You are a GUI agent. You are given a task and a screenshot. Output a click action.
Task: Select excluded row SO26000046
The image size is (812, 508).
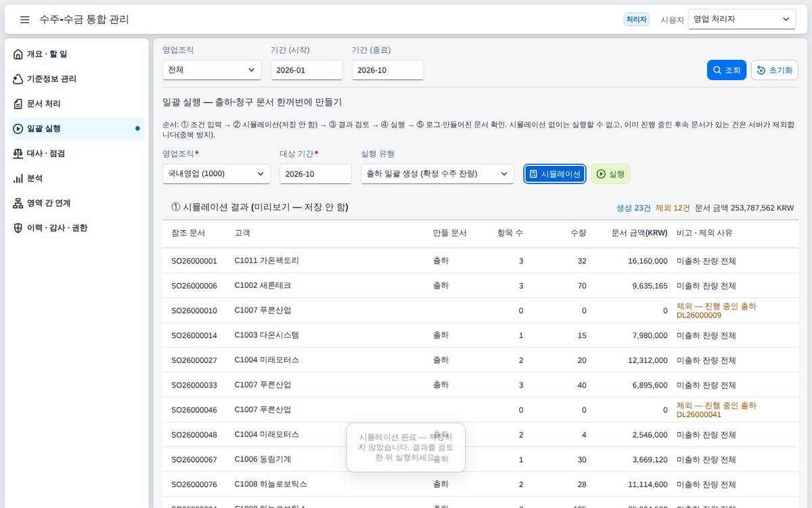(x=480, y=410)
